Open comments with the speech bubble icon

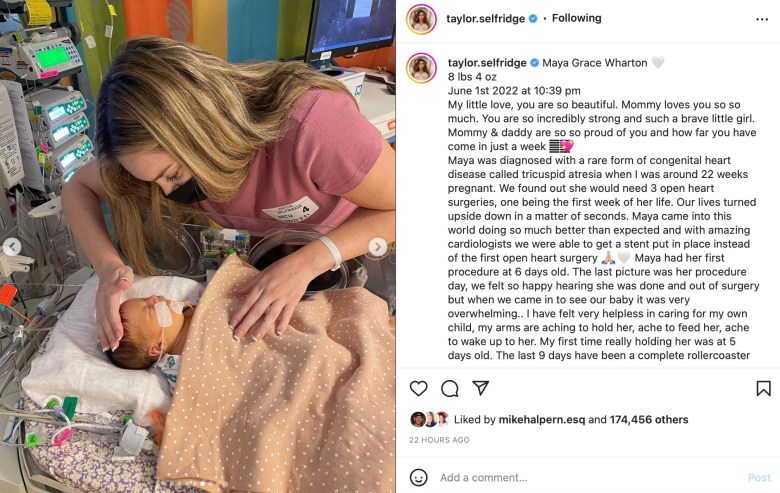[450, 389]
